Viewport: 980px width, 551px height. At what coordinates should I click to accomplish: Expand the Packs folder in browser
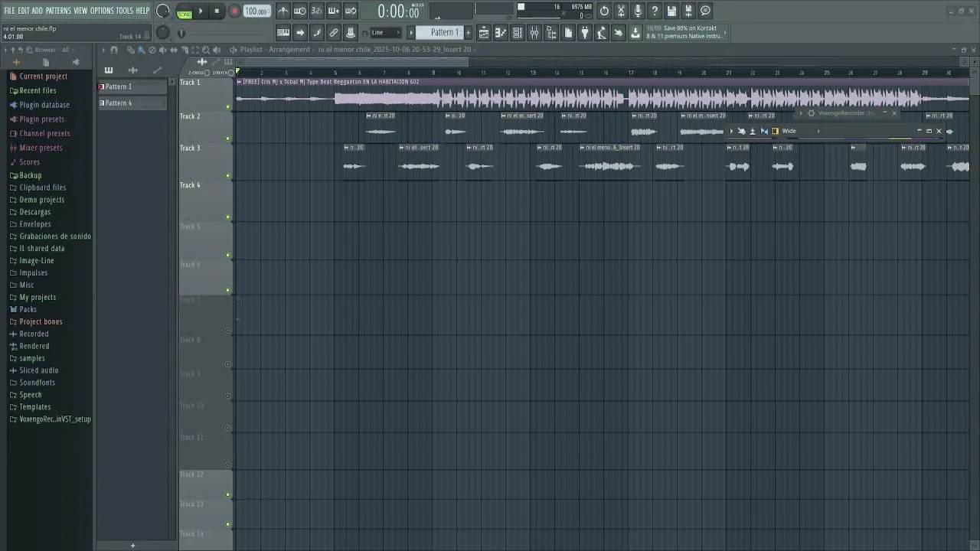28,309
